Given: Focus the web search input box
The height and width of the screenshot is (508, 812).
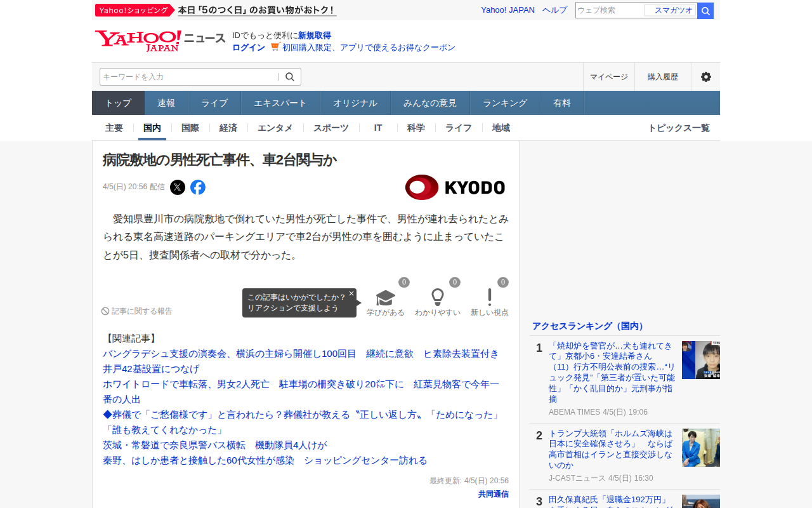Looking at the screenshot, I should tap(610, 10).
